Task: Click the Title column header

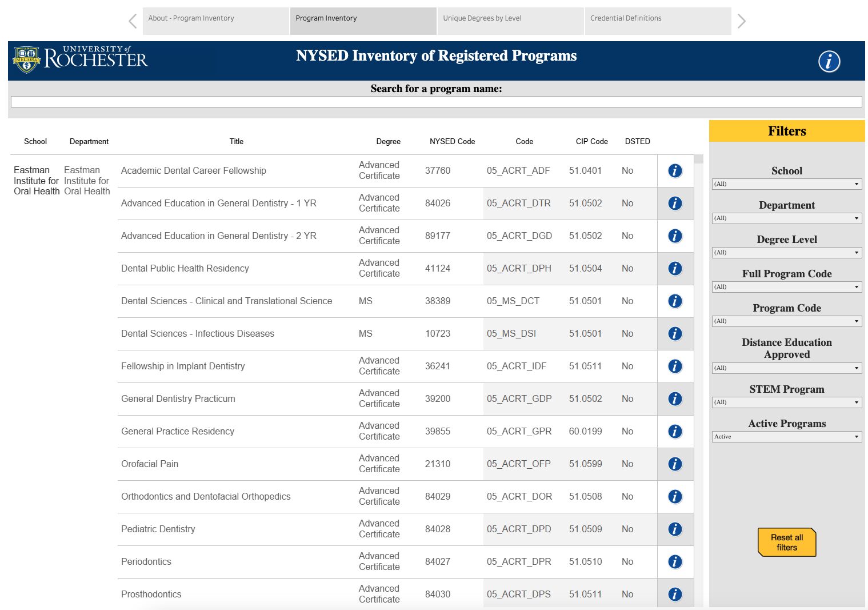Action: 237,141
